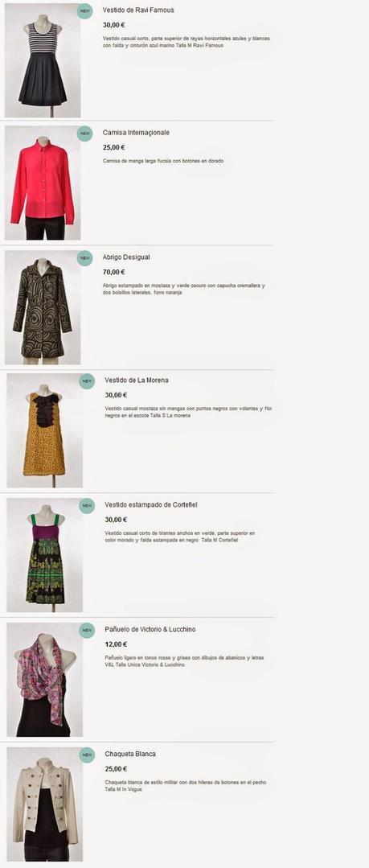Click NEW badge on Cortefiel dress

[87, 505]
